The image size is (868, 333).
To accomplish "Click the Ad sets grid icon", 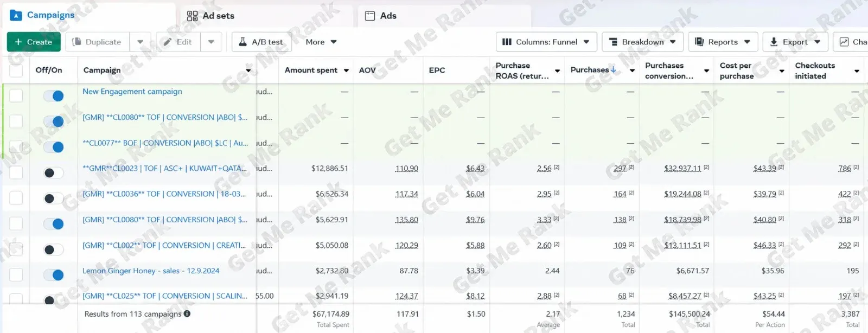I will (x=192, y=16).
